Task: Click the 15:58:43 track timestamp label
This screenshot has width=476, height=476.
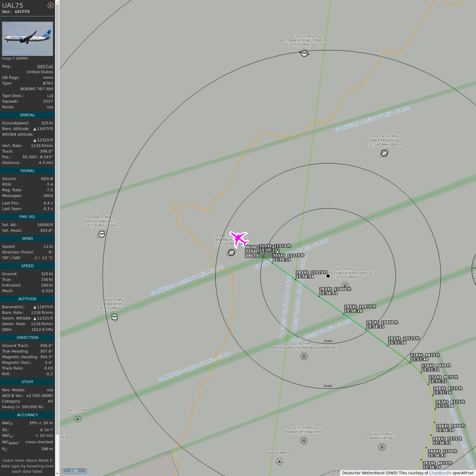Action: 328,294
